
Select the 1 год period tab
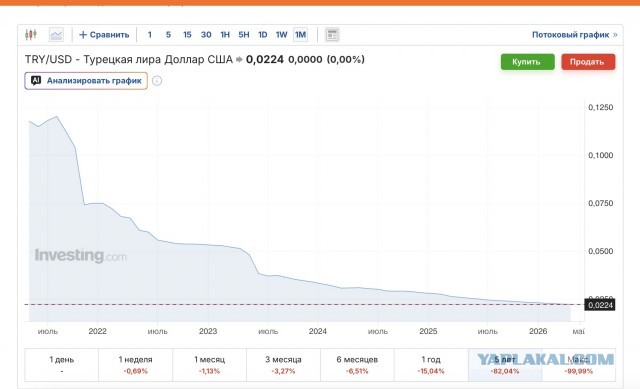coord(431,365)
